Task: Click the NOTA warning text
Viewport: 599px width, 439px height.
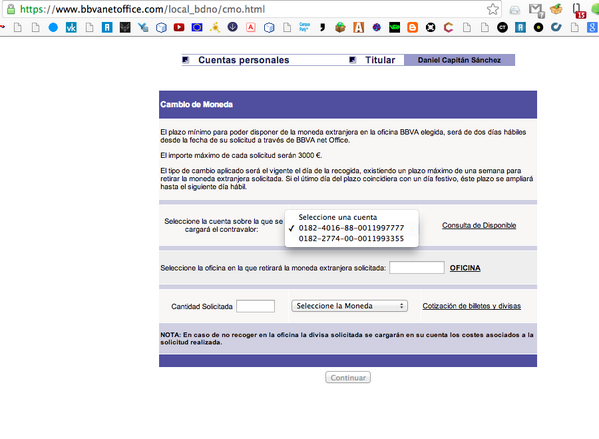Action: tap(347, 339)
